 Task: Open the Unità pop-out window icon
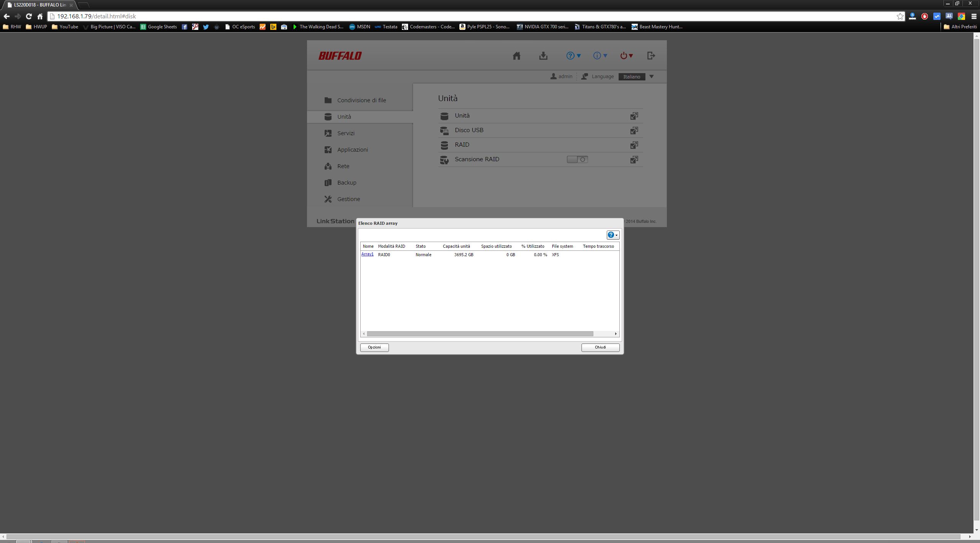coord(634,116)
